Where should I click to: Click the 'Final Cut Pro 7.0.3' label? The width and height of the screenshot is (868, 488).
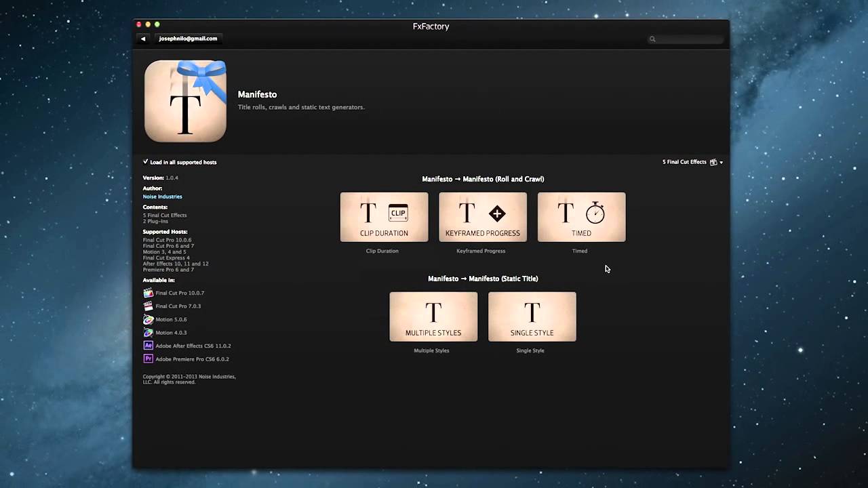pyautogui.click(x=178, y=306)
